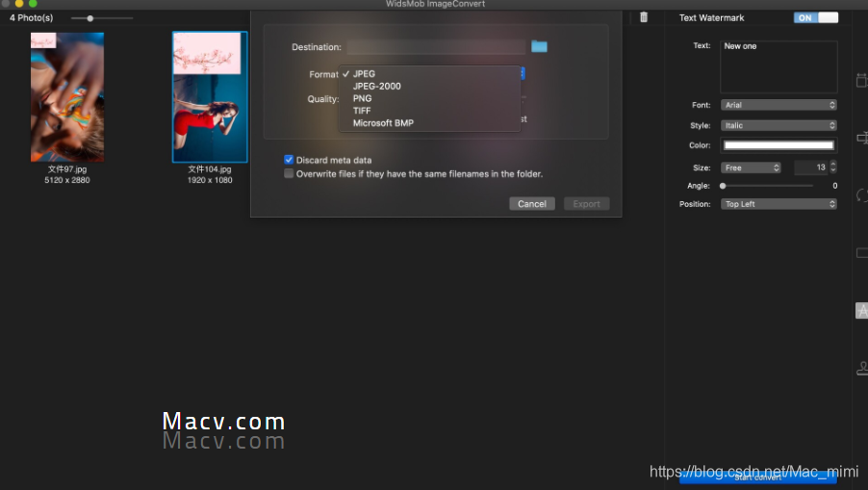Click the 1920 x 1080 dimension text
The height and width of the screenshot is (490, 868).
210,180
